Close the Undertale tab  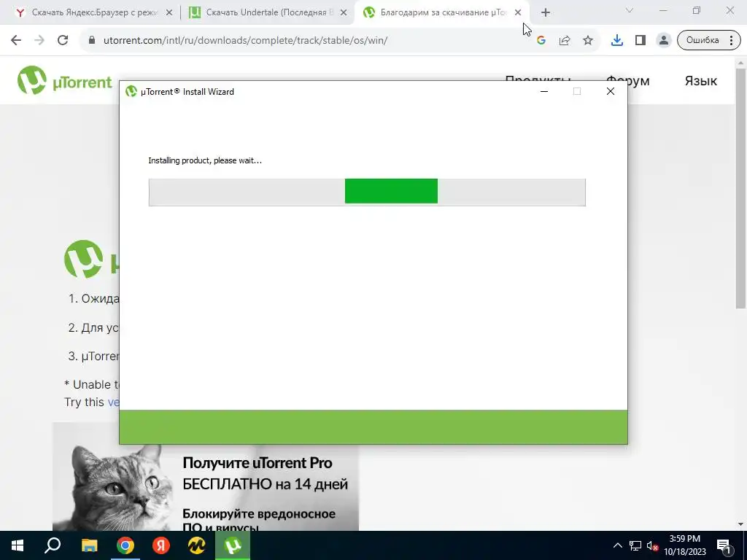pos(344,13)
